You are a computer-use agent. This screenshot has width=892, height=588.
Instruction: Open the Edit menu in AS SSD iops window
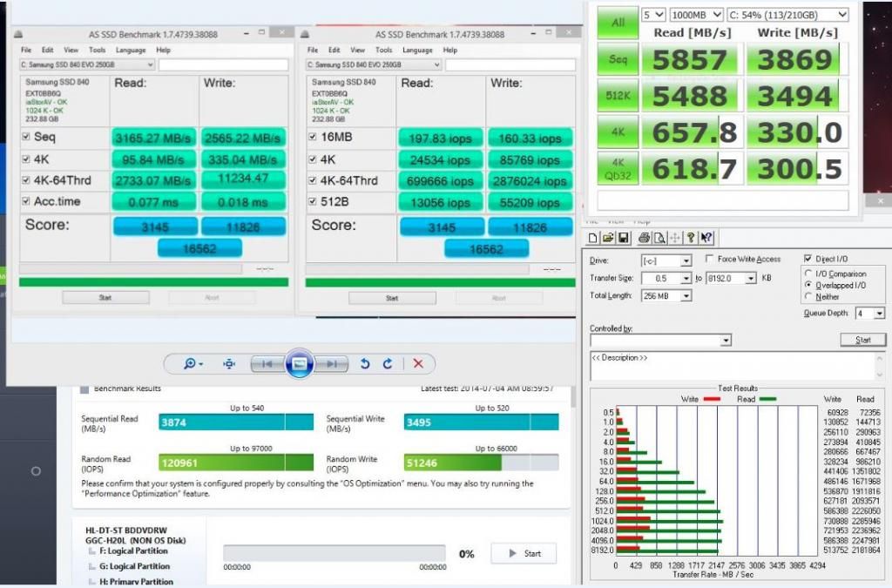click(334, 50)
